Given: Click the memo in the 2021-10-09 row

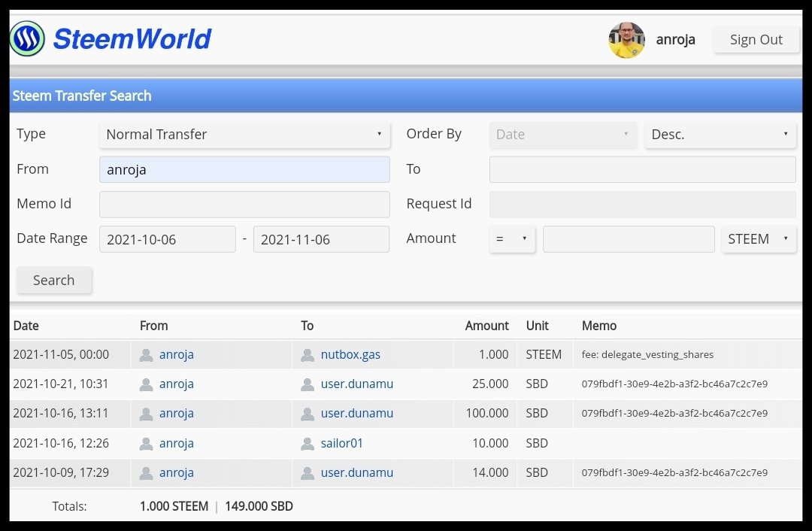Looking at the screenshot, I should pos(674,473).
